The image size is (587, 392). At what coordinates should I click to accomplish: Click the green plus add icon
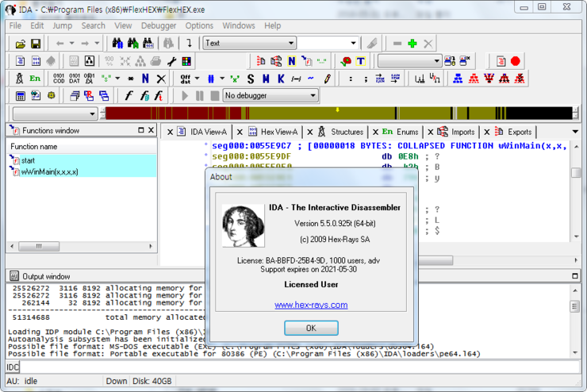[412, 44]
